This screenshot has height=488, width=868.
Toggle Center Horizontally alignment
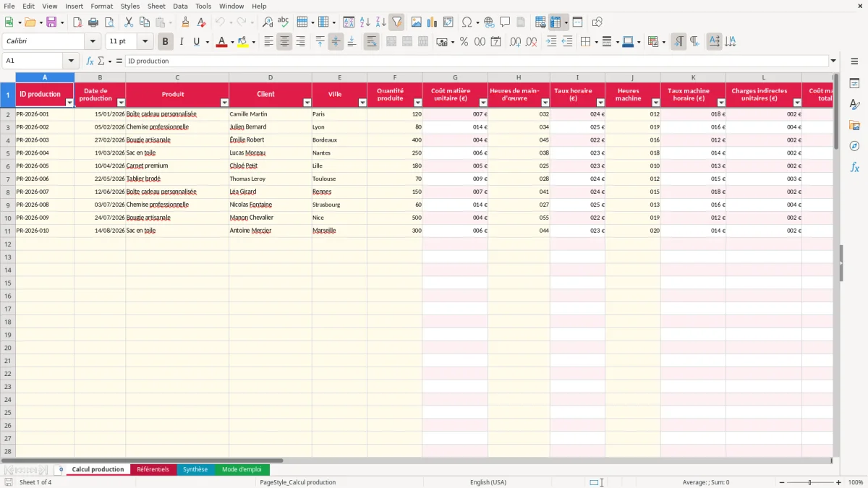pyautogui.click(x=284, y=42)
